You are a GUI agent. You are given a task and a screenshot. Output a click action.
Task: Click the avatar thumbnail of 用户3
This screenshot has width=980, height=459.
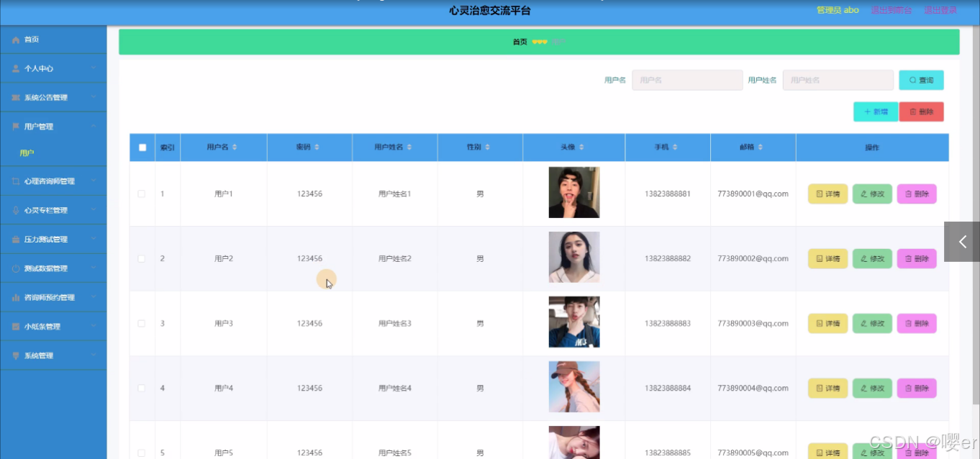pyautogui.click(x=574, y=322)
